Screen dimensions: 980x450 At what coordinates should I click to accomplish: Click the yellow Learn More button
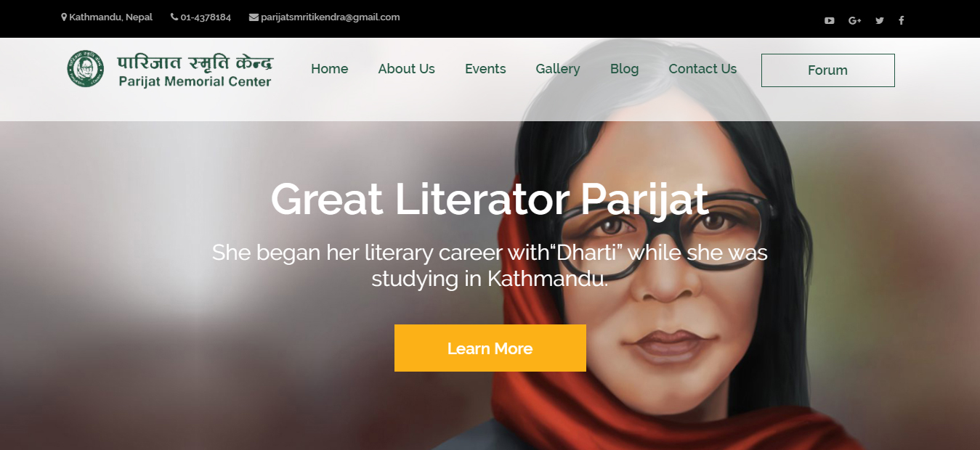click(x=490, y=348)
